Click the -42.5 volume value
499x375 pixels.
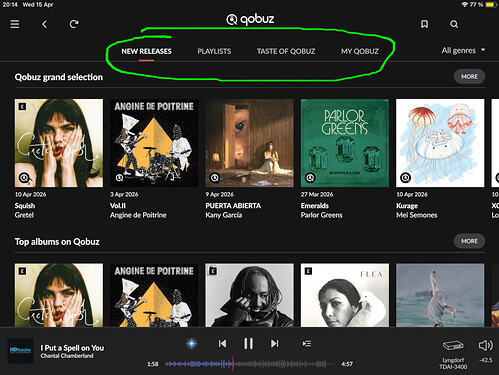point(485,360)
